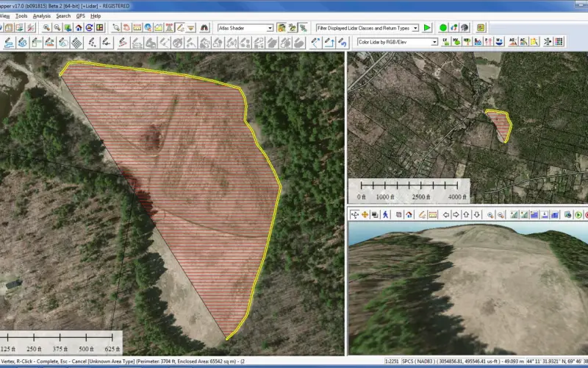Click the SPCS (NAD83) coordinates in status bar
The image size is (588, 368).
(463, 361)
